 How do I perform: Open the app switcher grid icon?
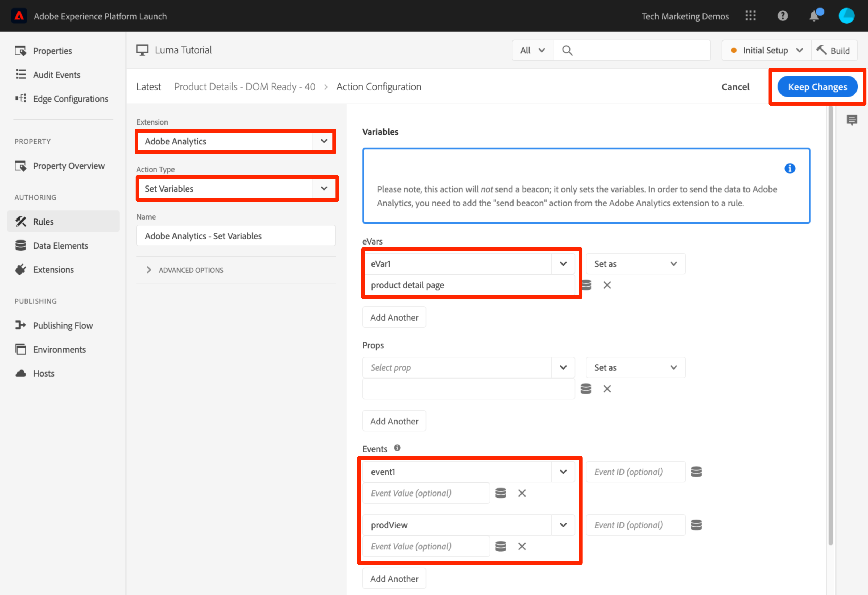tap(750, 16)
